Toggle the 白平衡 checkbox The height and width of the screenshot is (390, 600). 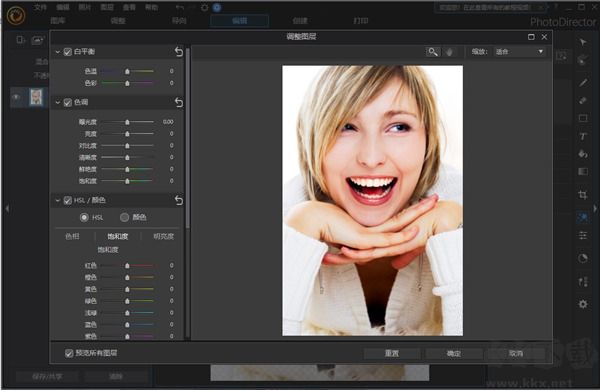(68, 52)
